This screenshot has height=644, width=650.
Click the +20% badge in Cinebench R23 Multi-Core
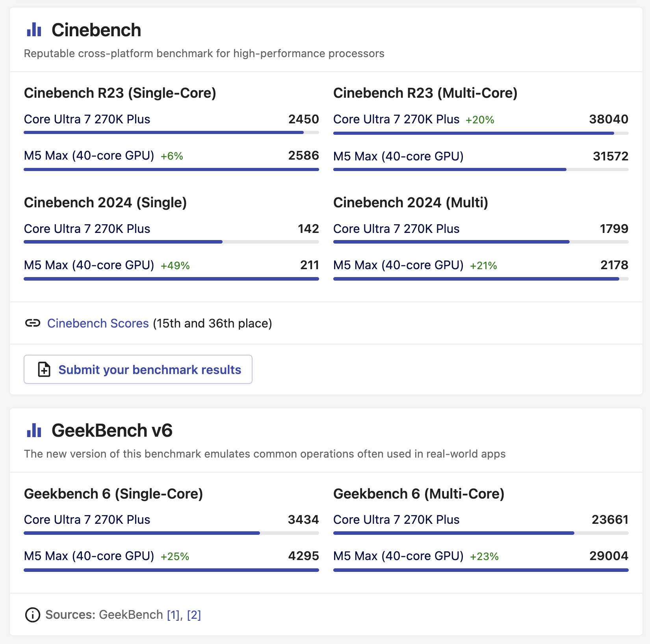point(479,119)
